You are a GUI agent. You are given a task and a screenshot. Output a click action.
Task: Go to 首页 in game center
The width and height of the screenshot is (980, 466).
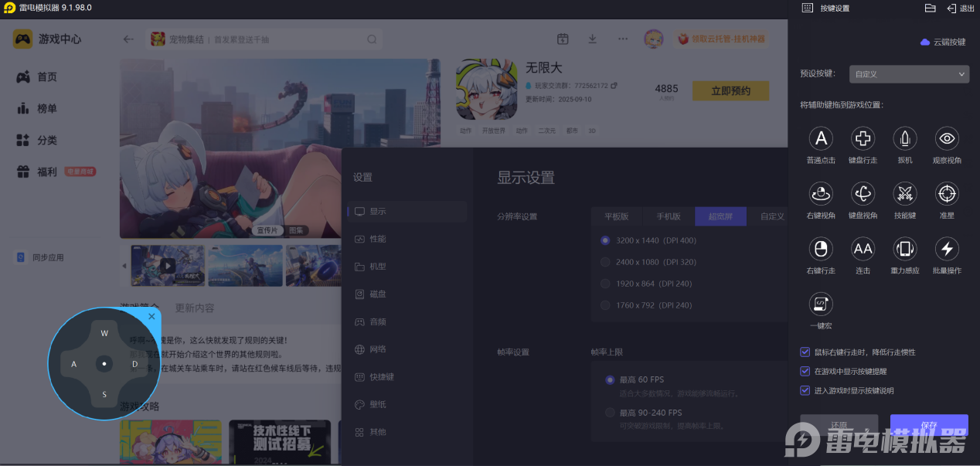pyautogui.click(x=37, y=77)
